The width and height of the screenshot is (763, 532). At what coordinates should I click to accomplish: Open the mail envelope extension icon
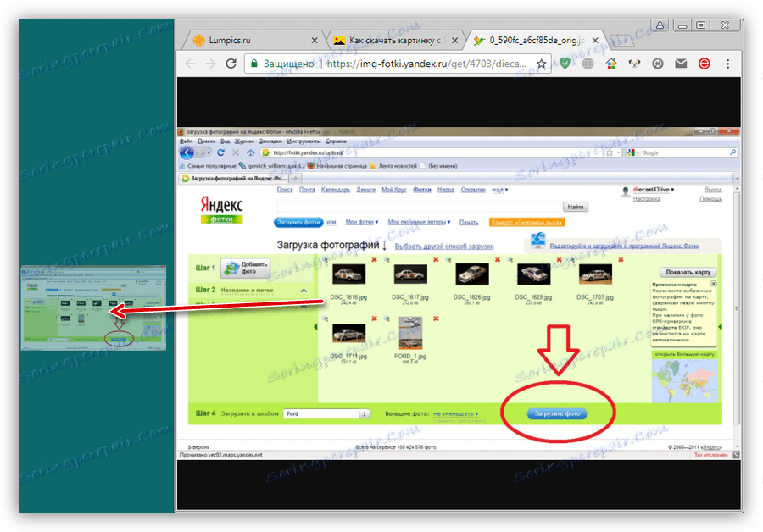point(679,64)
